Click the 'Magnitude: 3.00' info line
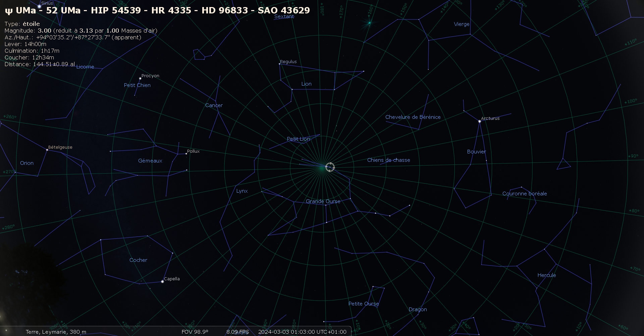This screenshot has height=336, width=644. (81, 31)
